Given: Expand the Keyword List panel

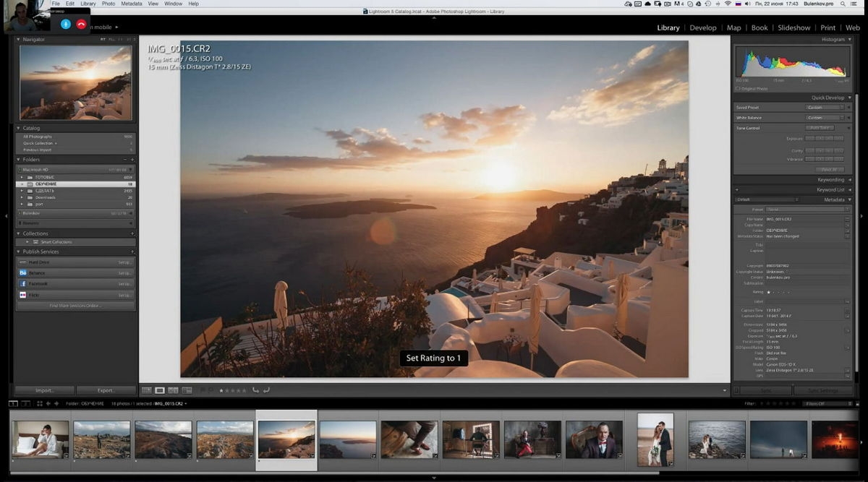Looking at the screenshot, I should [849, 189].
